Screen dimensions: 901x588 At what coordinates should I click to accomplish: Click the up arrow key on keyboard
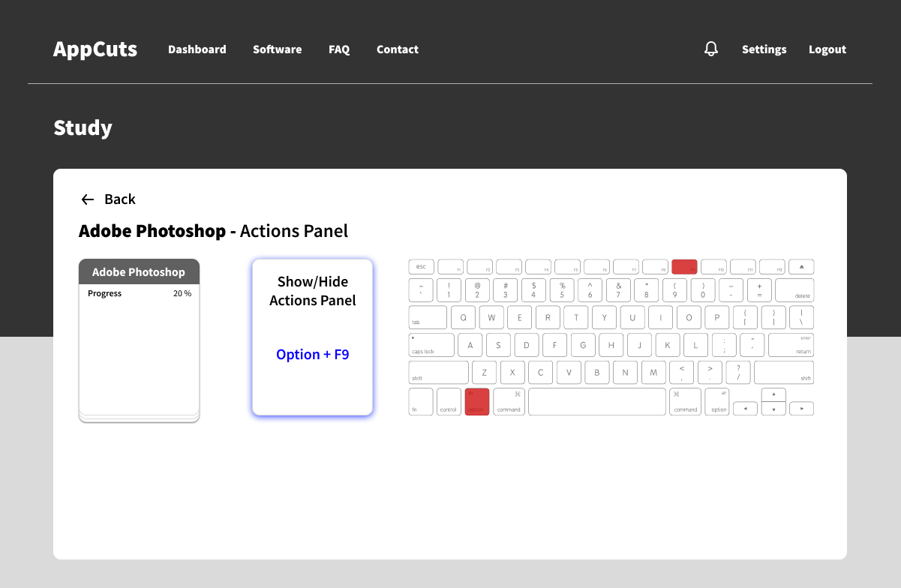(x=773, y=394)
